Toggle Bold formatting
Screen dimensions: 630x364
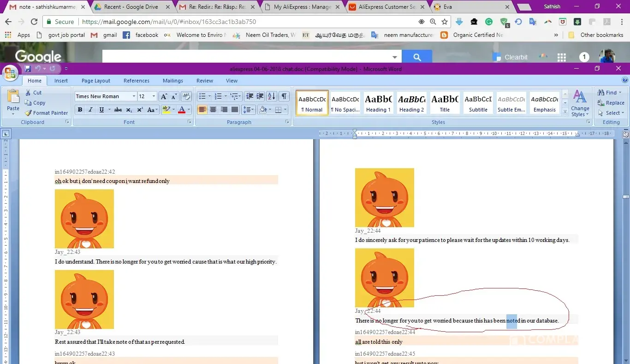80,110
